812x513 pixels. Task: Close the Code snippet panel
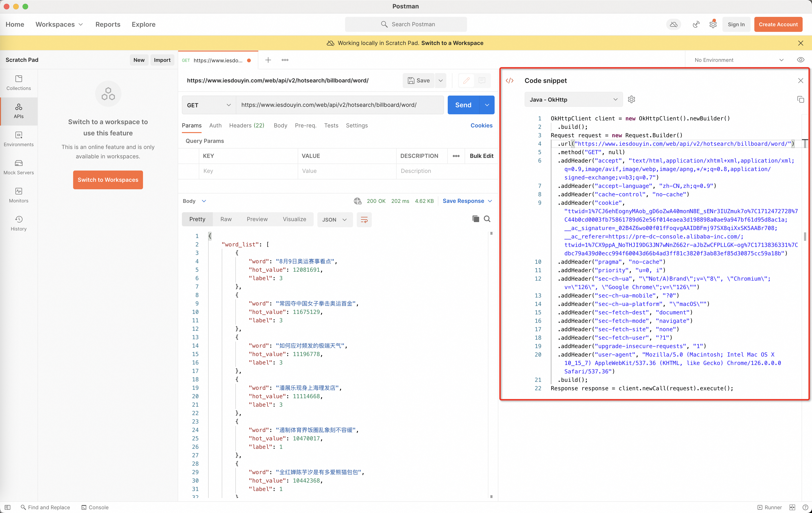coord(801,81)
